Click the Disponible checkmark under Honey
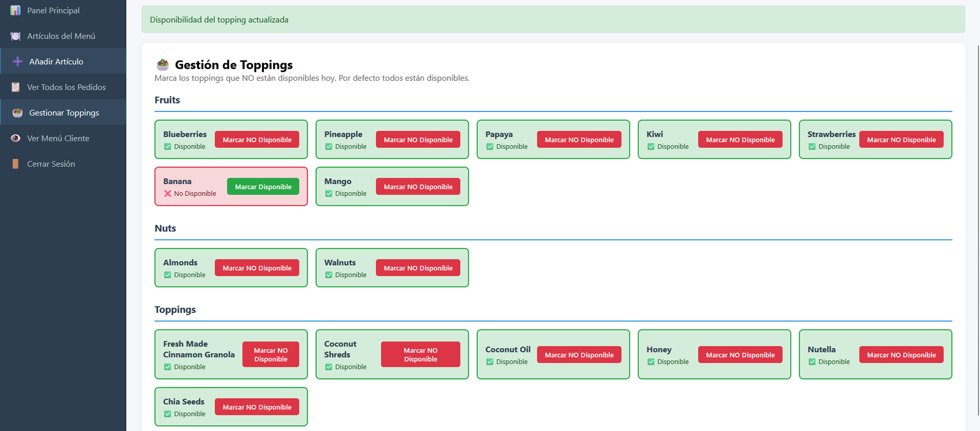 [x=650, y=362]
